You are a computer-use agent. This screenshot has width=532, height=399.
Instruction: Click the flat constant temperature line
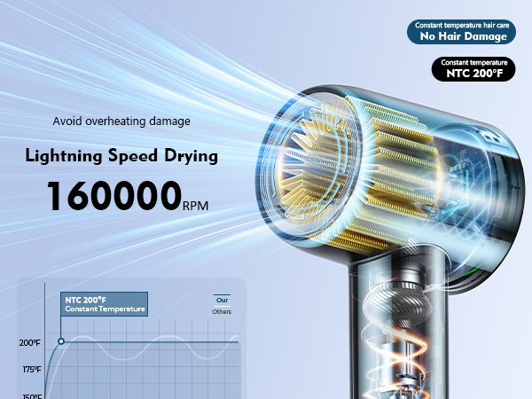(151, 341)
